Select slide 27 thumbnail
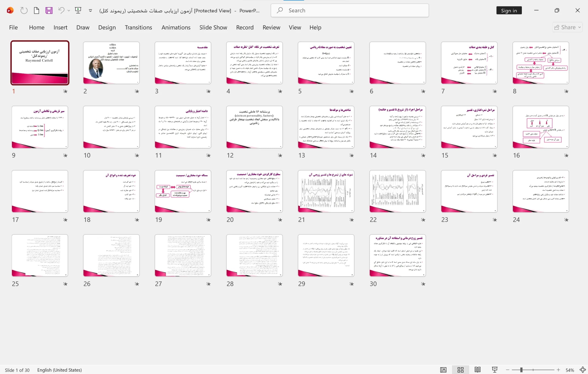 [183, 255]
